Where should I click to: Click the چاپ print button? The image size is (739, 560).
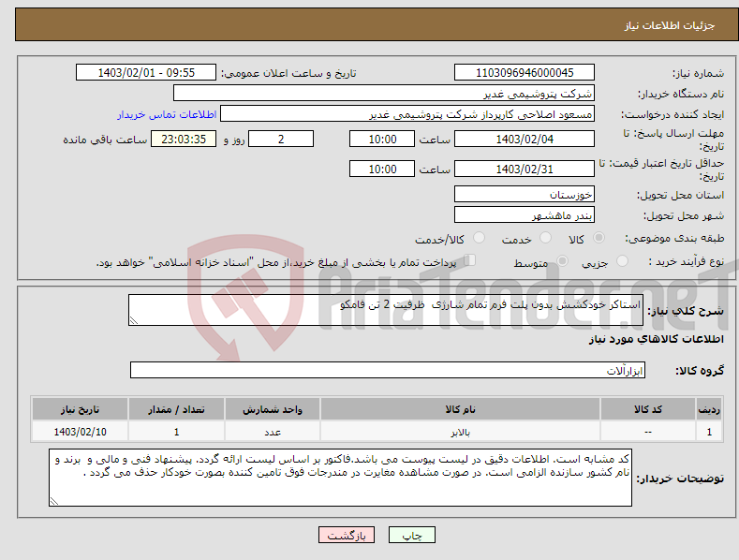click(412, 535)
